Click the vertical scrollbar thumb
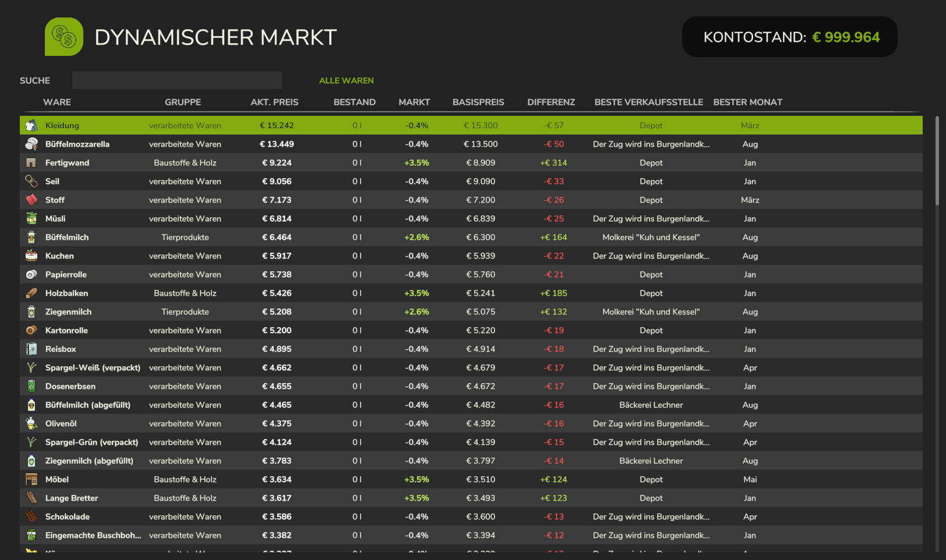The image size is (946, 560). click(x=937, y=160)
